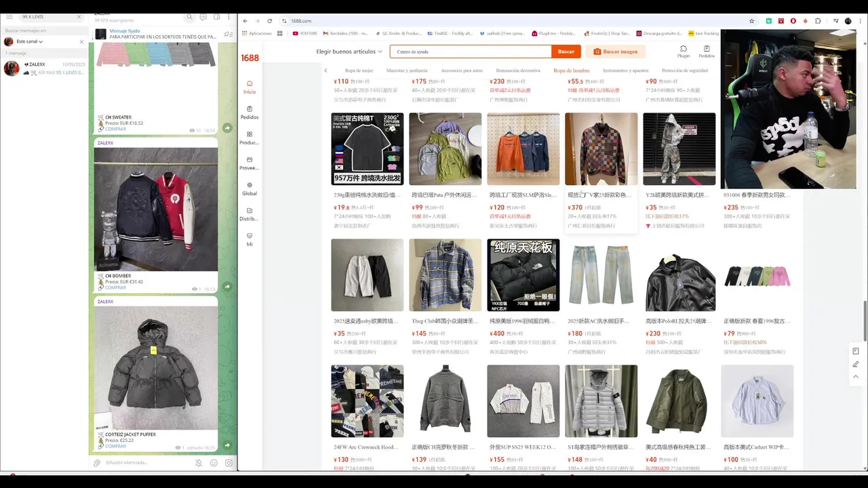Open the pinned 'Mensaje fijado' message

(x=157, y=34)
